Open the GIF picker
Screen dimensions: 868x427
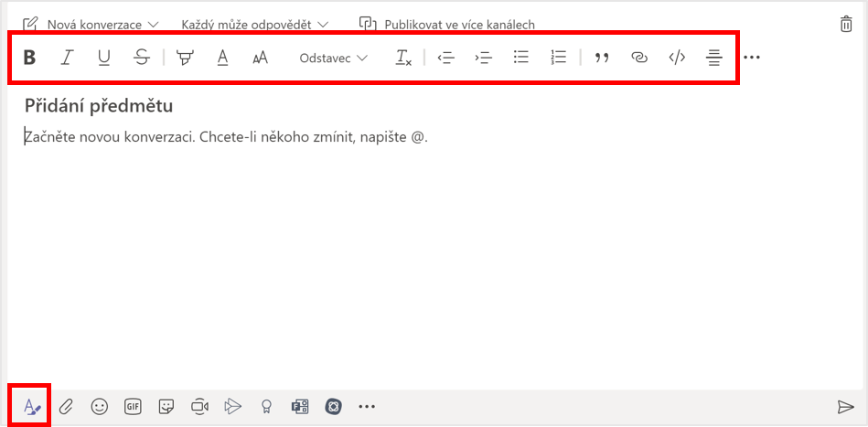point(133,407)
